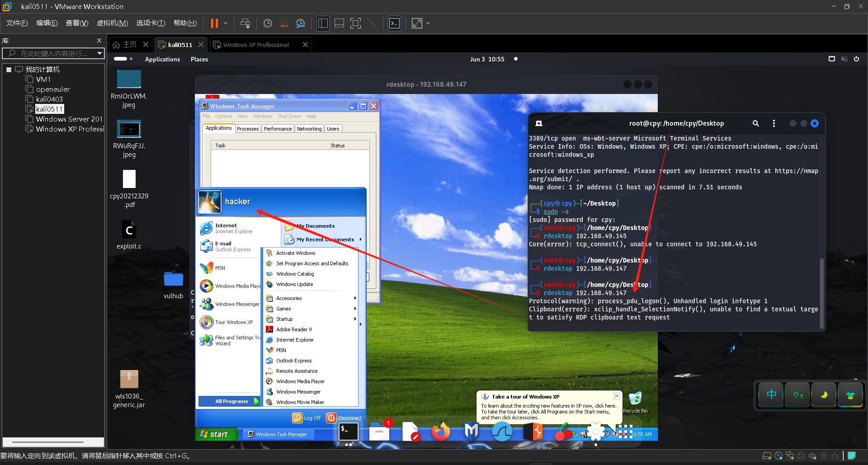The width and height of the screenshot is (868, 465).
Task: Click the send Ctrl+Alt+Del toolbar icon
Action: [245, 23]
